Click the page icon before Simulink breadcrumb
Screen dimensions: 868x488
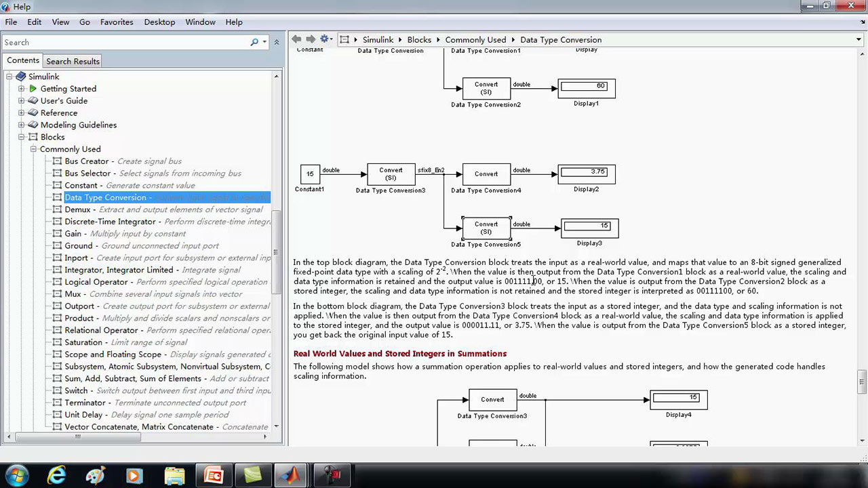tap(344, 39)
